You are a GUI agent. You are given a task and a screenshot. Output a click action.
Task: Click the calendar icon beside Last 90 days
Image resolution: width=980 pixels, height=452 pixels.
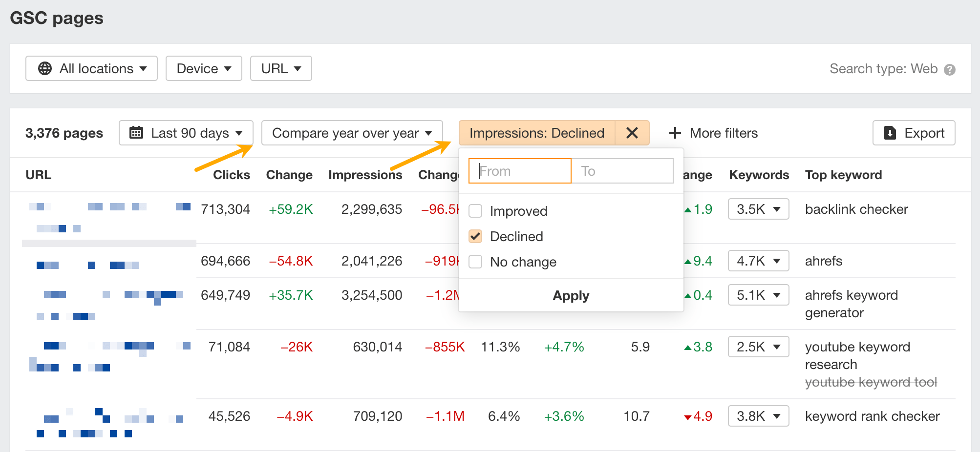(x=137, y=132)
